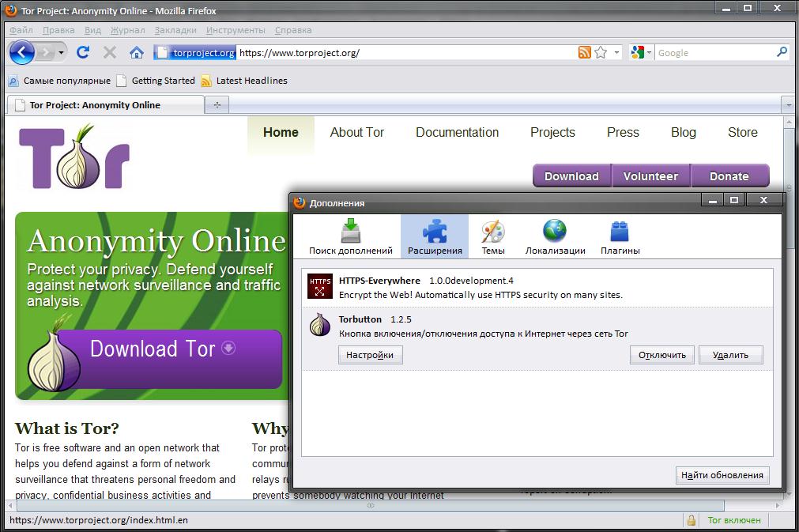The width and height of the screenshot is (799, 532).
Task: Open the Инструменты menu
Action: pyautogui.click(x=236, y=30)
